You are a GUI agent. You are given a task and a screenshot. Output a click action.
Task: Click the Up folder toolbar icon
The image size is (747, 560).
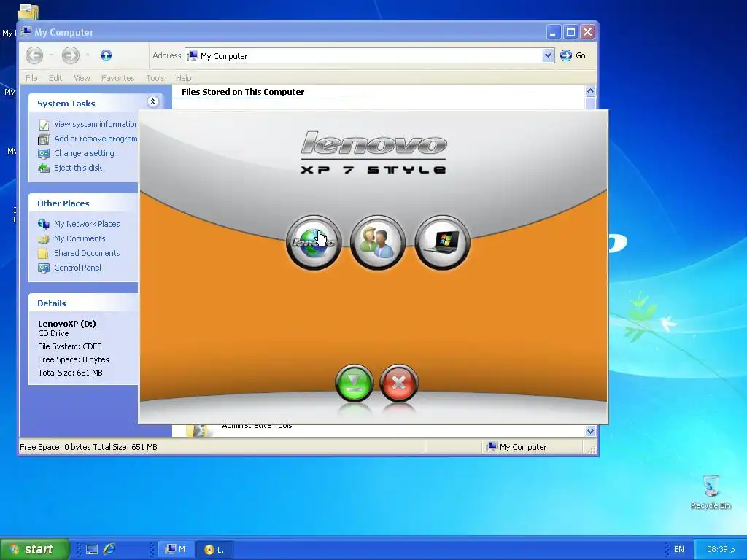tap(106, 55)
